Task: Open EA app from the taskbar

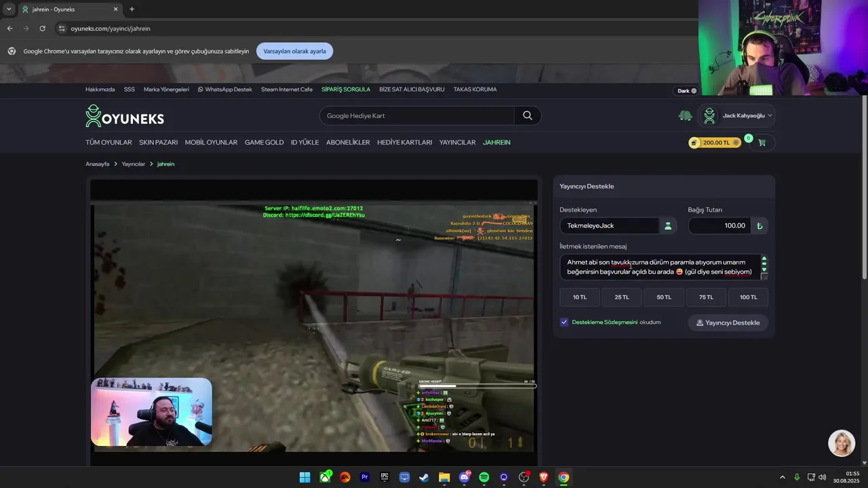Action: coord(345,477)
